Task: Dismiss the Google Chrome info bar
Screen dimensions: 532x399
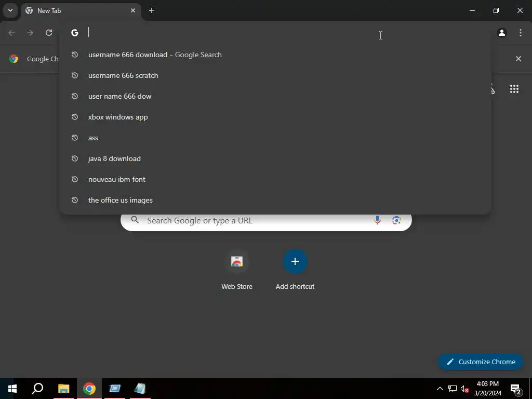Action: (518, 59)
